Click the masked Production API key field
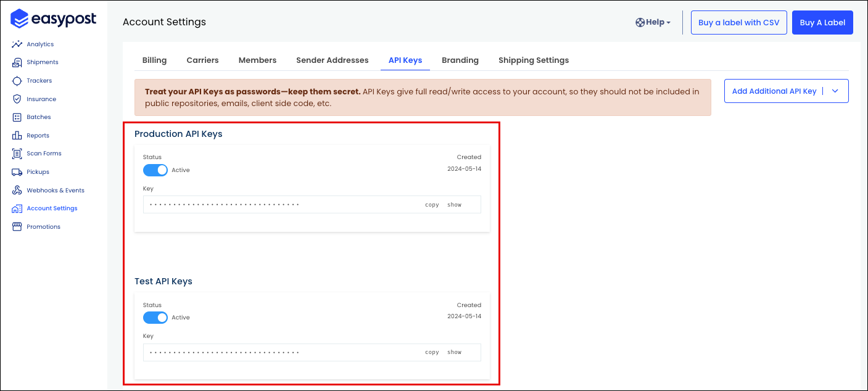The height and width of the screenshot is (391, 868). pyautogui.click(x=312, y=205)
